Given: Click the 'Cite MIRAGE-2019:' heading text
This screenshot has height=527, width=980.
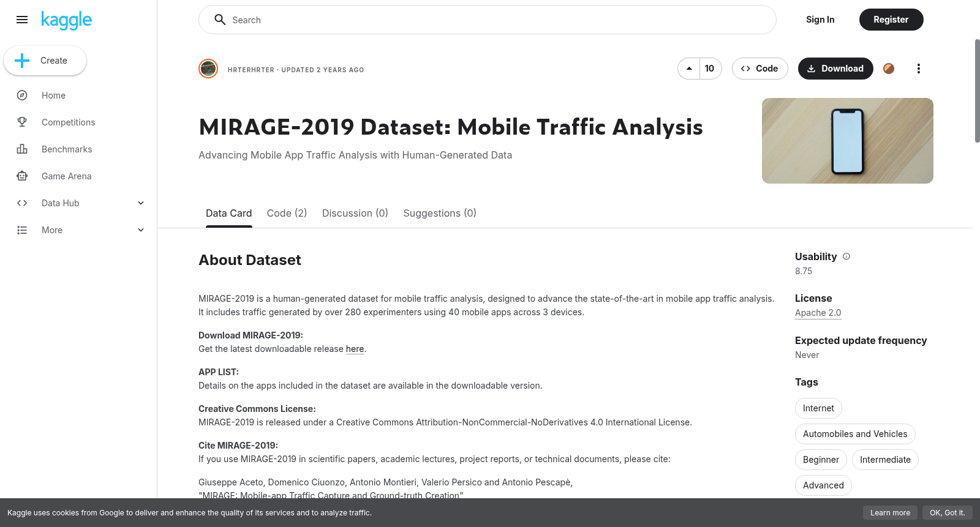Looking at the screenshot, I should (x=238, y=446).
